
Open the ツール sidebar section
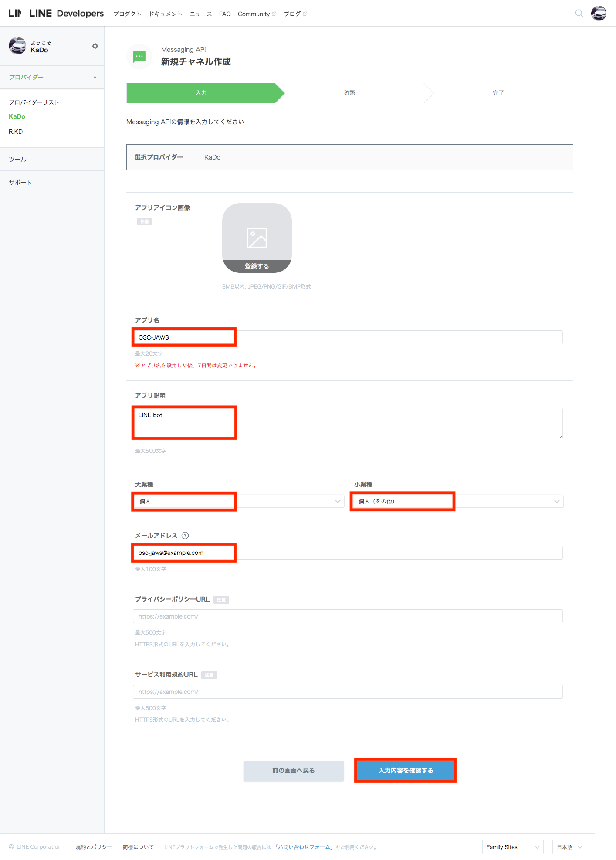52,159
